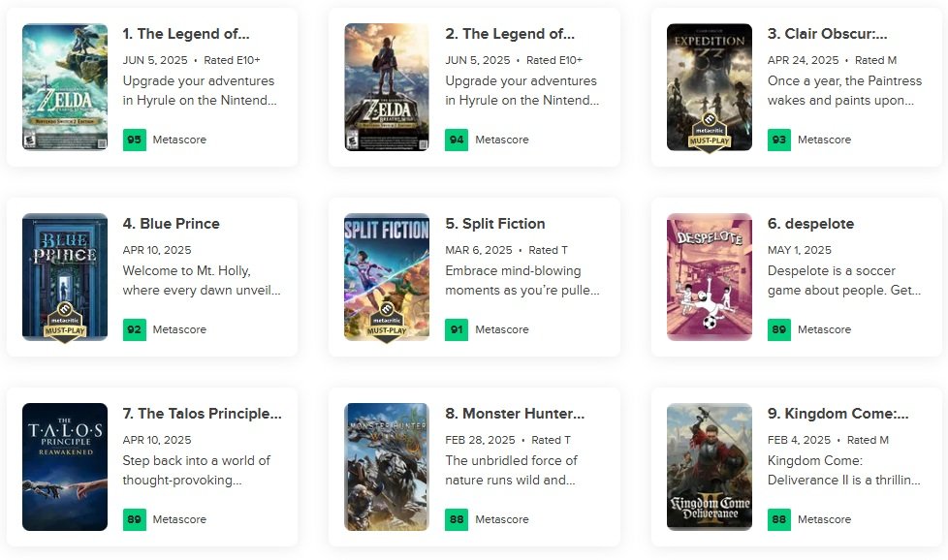Click the Must-Play badge on Expedition 33 cover
The width and height of the screenshot is (948, 560).
click(x=710, y=133)
